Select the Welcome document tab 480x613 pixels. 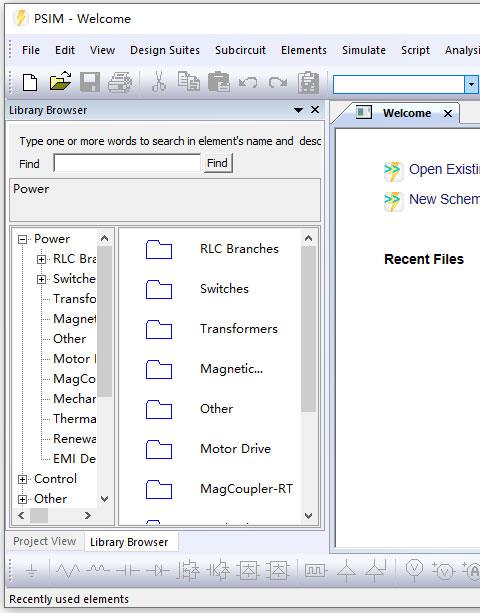pos(407,113)
